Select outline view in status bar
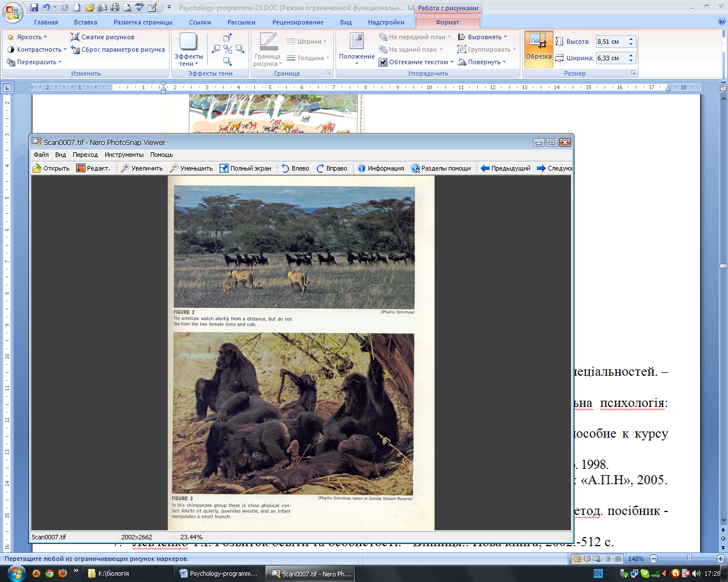Viewport: 728px width, 582px height. click(607, 559)
